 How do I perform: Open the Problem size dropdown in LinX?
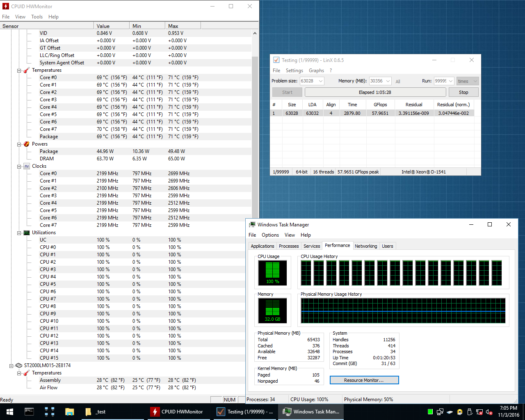[321, 81]
